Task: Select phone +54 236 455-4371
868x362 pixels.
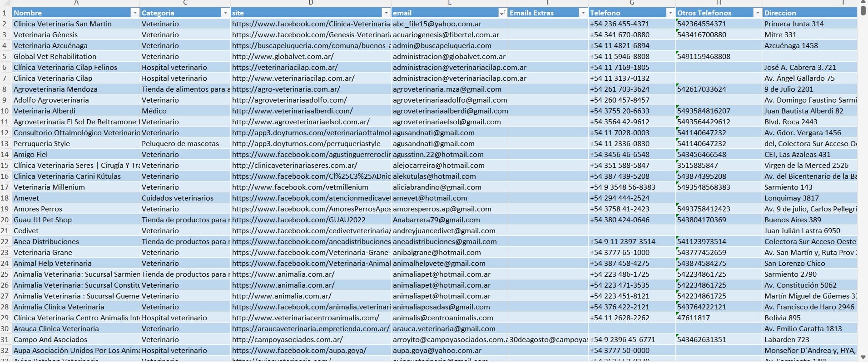Action: (632, 24)
